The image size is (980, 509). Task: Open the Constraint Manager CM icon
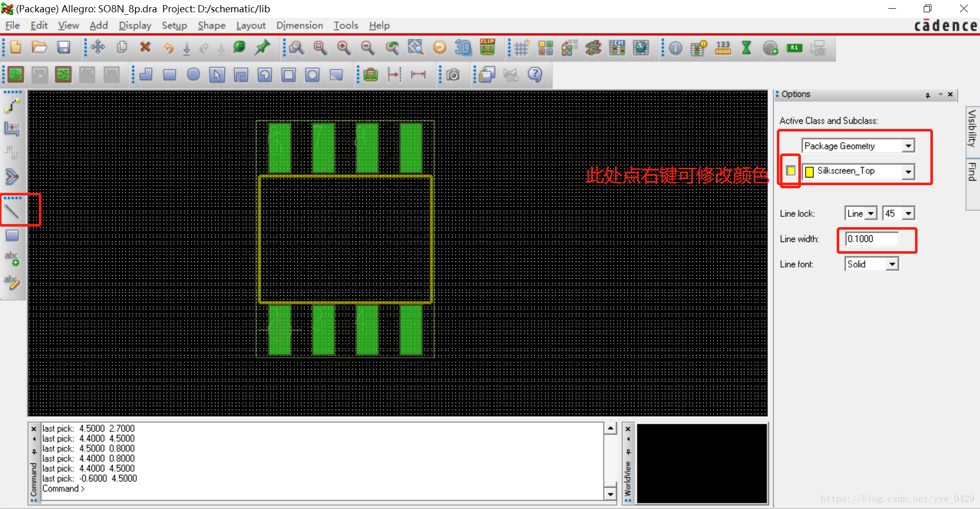pyautogui.click(x=617, y=48)
